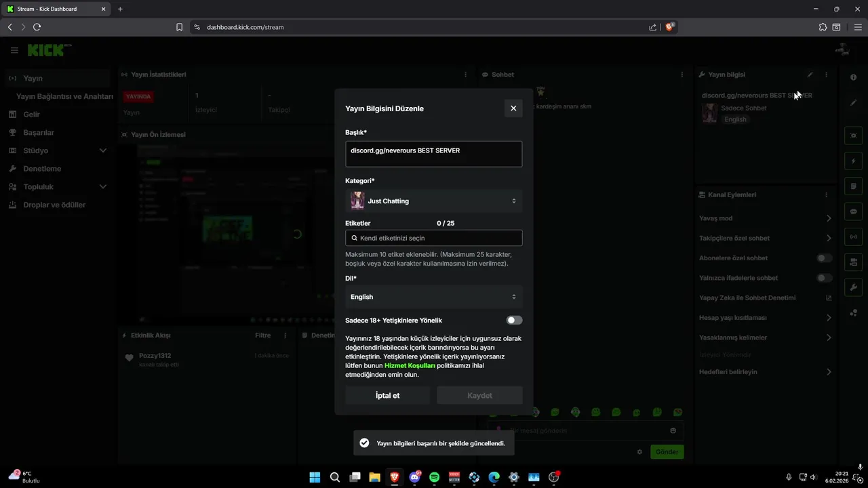This screenshot has width=868, height=488.
Task: Open Spotify from the taskbar
Action: pos(434,477)
